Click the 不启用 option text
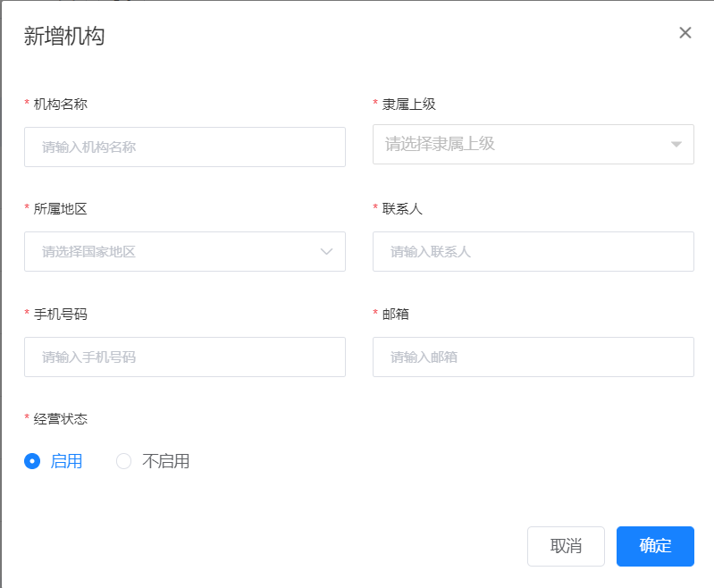The image size is (714, 588). coord(166,461)
